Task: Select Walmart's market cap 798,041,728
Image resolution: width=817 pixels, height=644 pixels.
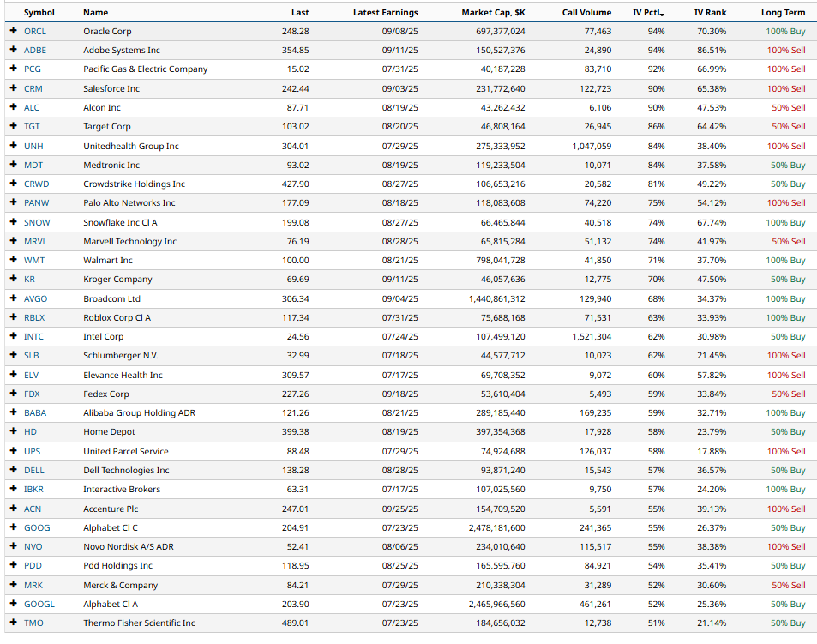Action: pos(500,260)
